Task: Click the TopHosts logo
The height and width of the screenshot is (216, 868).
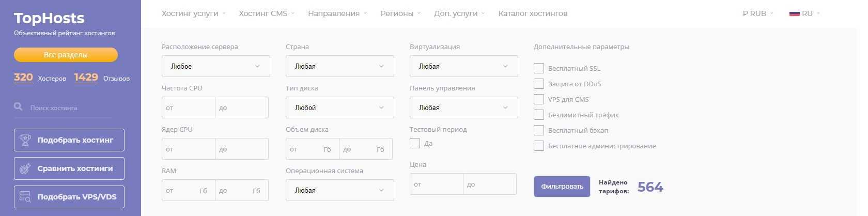Action: tap(49, 19)
